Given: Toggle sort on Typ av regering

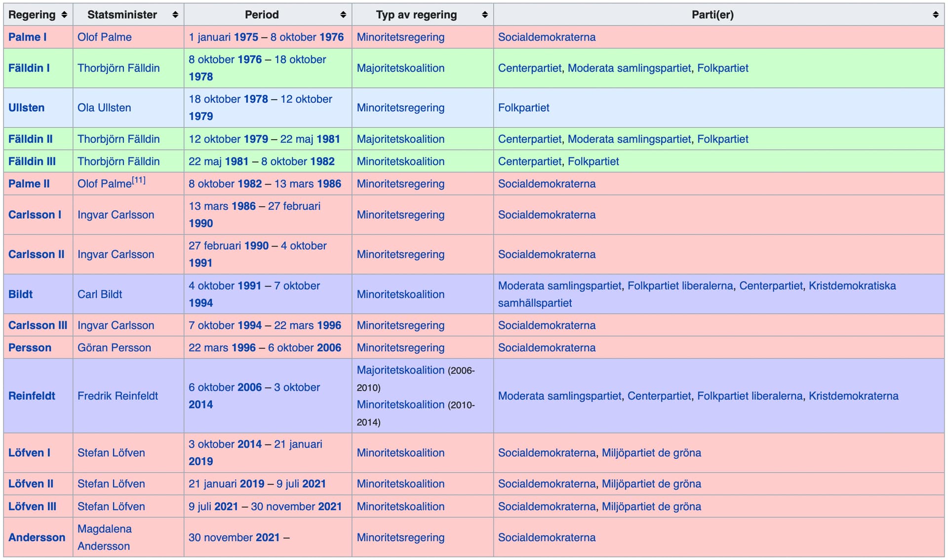Looking at the screenshot, I should [x=485, y=15].
